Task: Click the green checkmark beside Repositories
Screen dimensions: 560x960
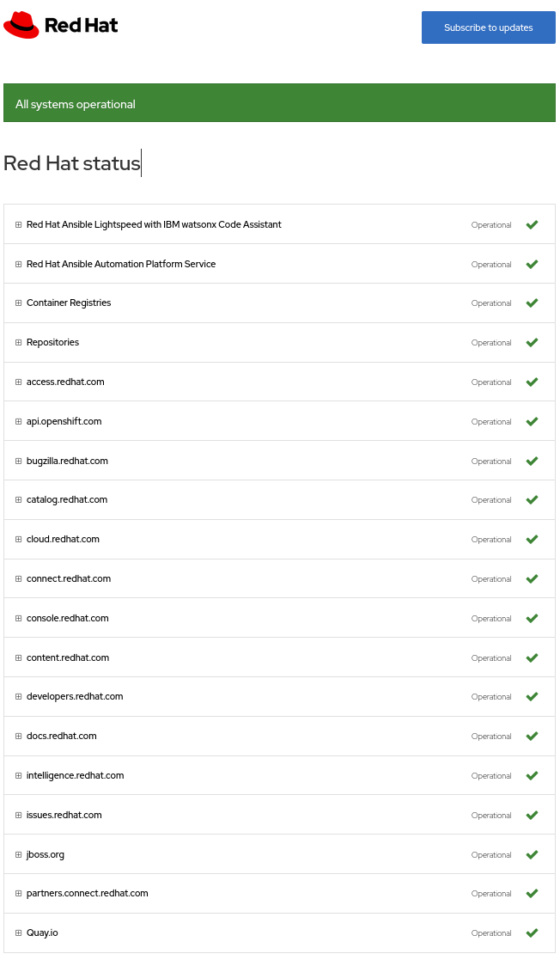Action: coord(532,343)
